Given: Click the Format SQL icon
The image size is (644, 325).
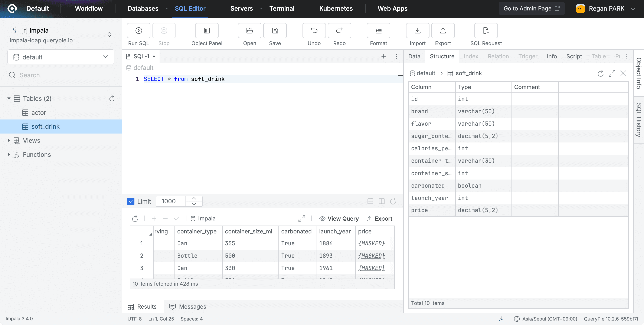Looking at the screenshot, I should click(x=378, y=31).
